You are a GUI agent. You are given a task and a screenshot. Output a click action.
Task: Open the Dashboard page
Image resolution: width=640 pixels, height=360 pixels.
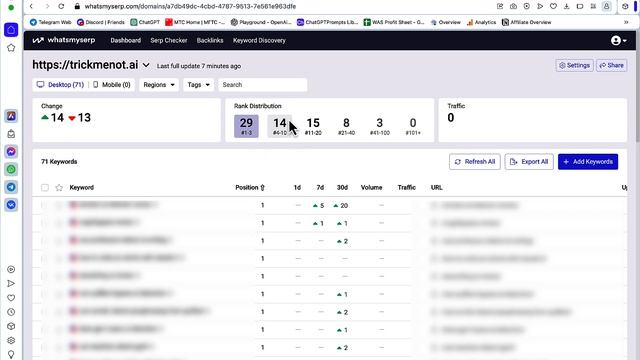[x=126, y=40]
